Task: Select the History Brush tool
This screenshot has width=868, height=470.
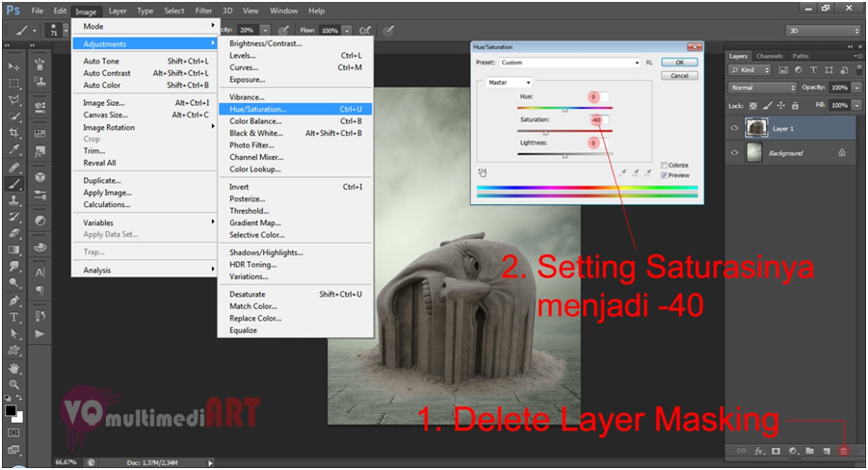Action: 13,217
